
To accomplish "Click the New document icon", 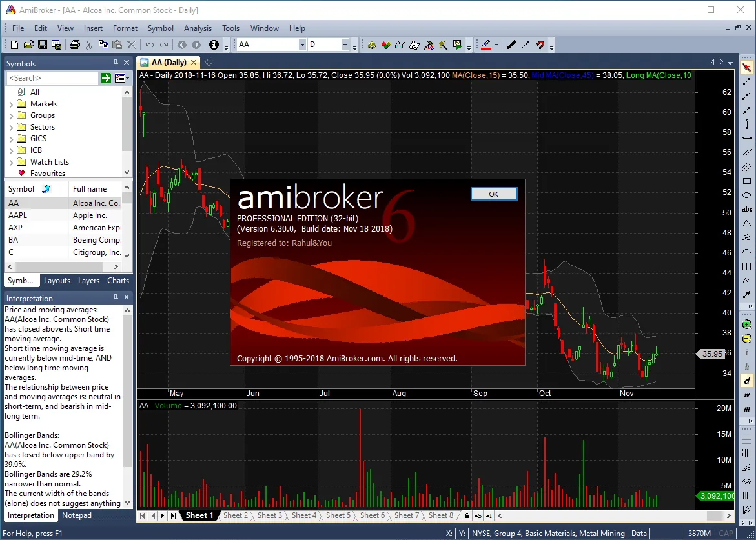I will click(14, 45).
